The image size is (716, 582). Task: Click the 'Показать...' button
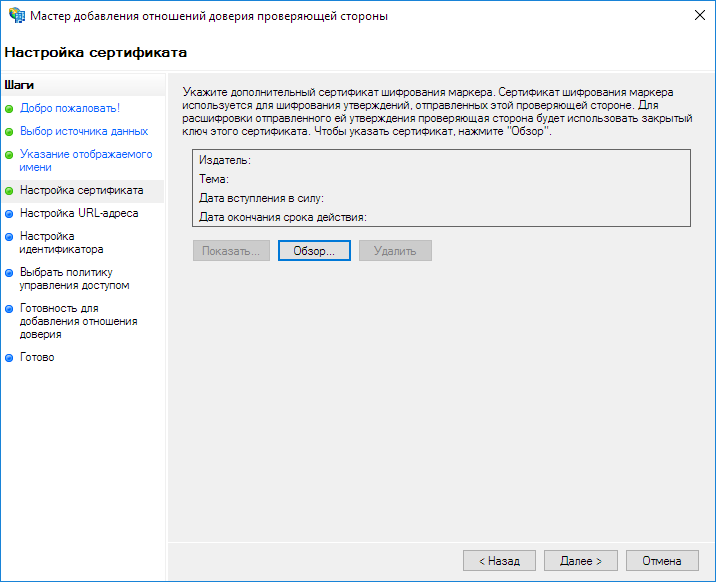pos(231,251)
